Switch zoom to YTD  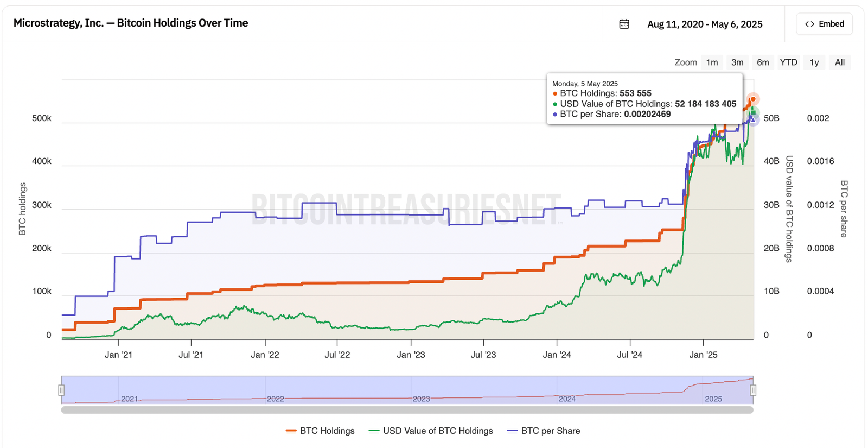[x=788, y=62]
